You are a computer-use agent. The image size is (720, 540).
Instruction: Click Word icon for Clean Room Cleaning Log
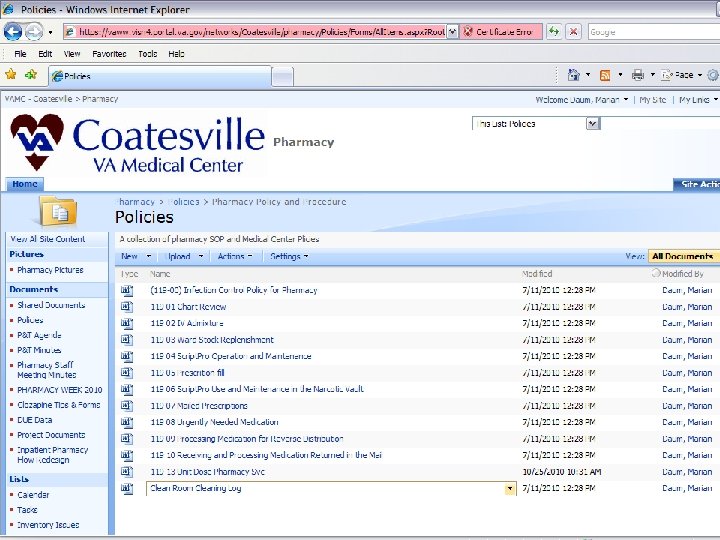pyautogui.click(x=127, y=489)
